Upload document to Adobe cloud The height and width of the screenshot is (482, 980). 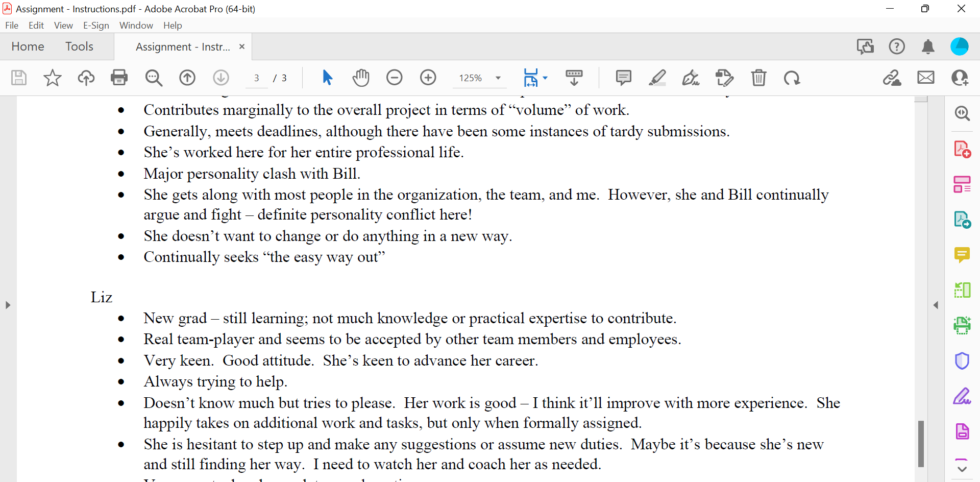point(86,78)
